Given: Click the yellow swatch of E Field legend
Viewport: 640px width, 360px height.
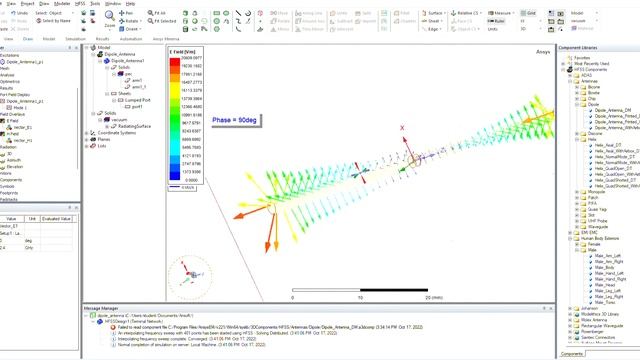Looking at the screenshot, I should [x=175, y=90].
